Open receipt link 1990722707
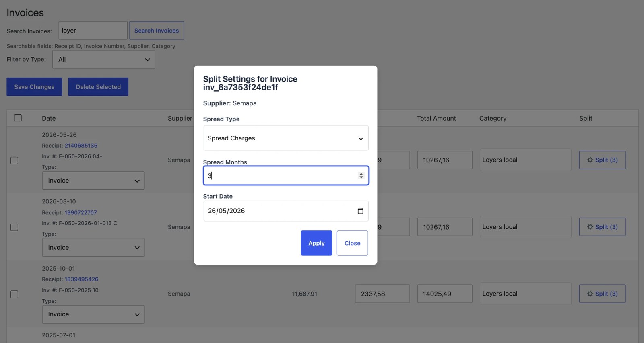 [x=81, y=212]
